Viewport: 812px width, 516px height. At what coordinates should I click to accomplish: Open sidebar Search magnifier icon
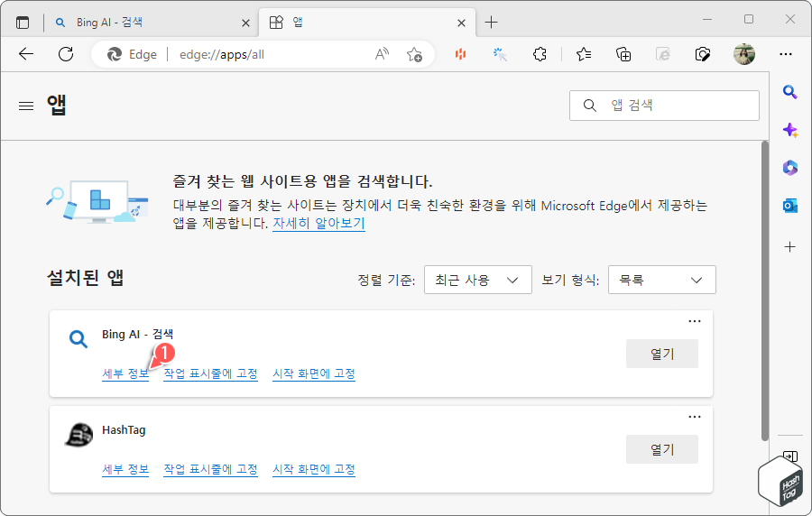(789, 92)
